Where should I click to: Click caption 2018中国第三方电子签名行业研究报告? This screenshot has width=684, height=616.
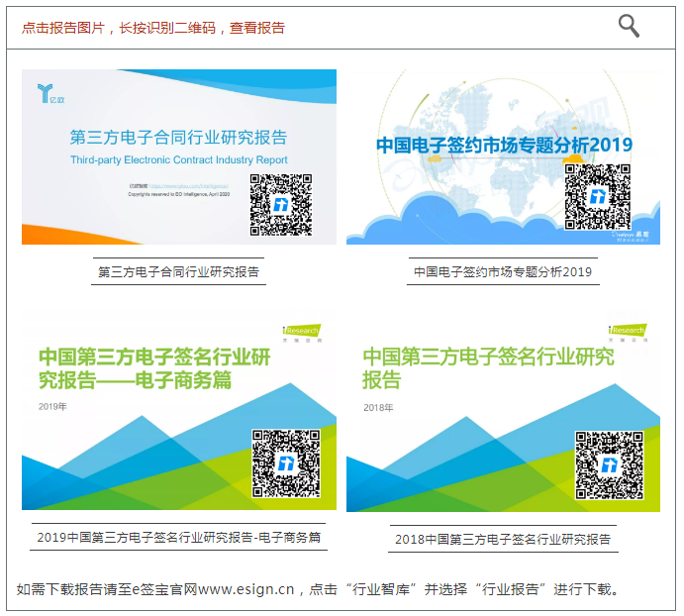point(503,539)
